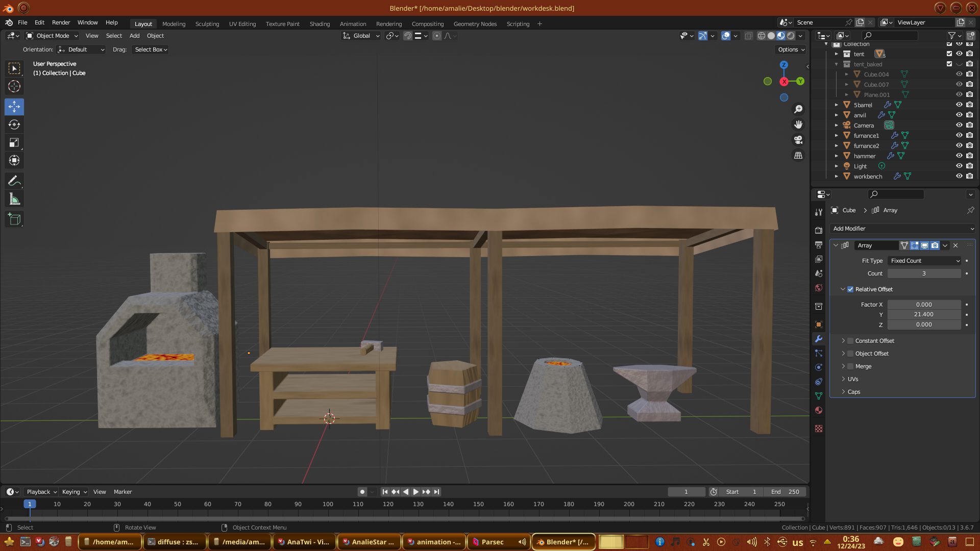The image size is (980, 551).
Task: Open the Material properties tab
Action: (819, 411)
